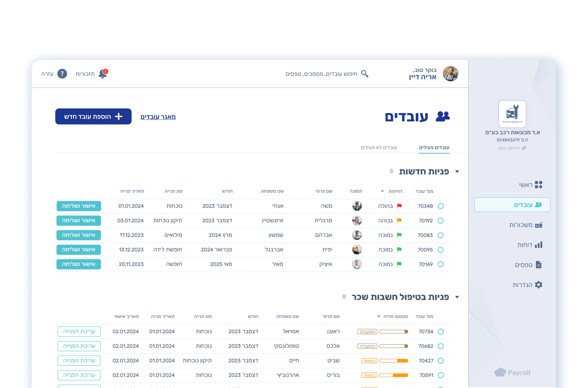Click אישור ושליחה for משה אגוזי

pos(79,206)
